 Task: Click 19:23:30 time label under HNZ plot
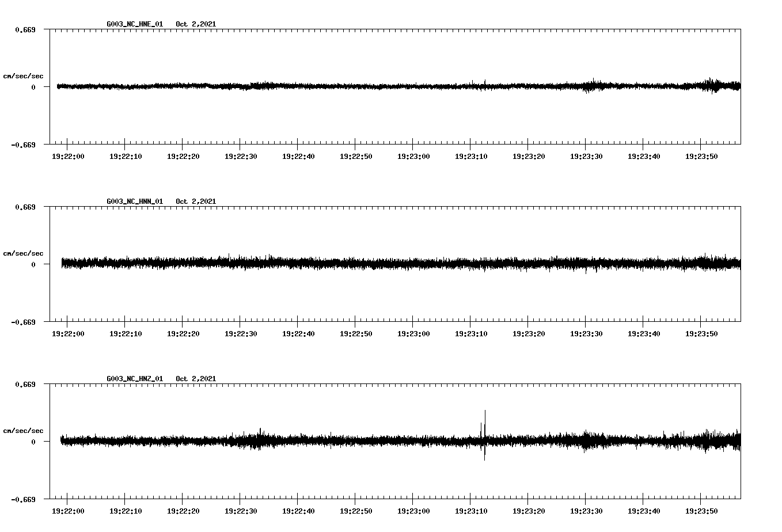(586, 511)
